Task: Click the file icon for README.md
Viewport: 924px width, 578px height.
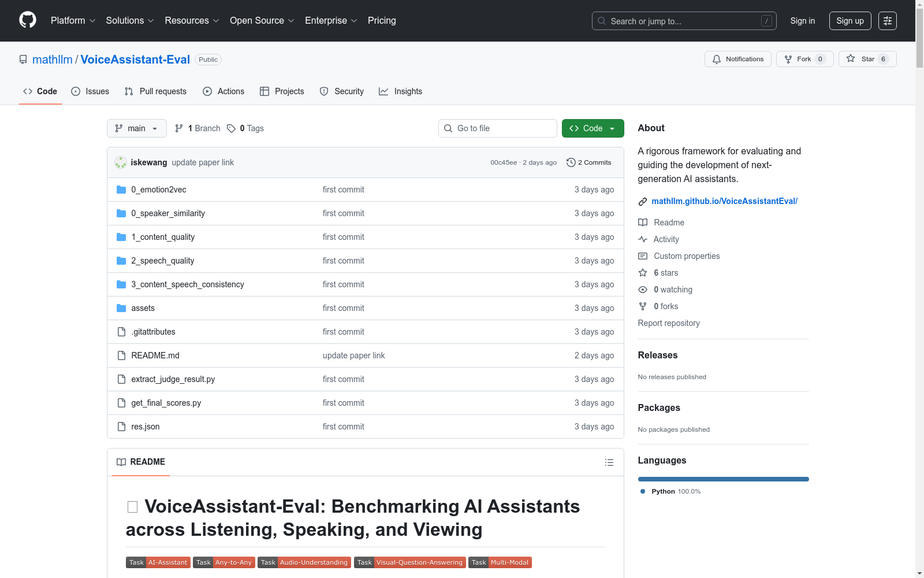Action: 121,355
